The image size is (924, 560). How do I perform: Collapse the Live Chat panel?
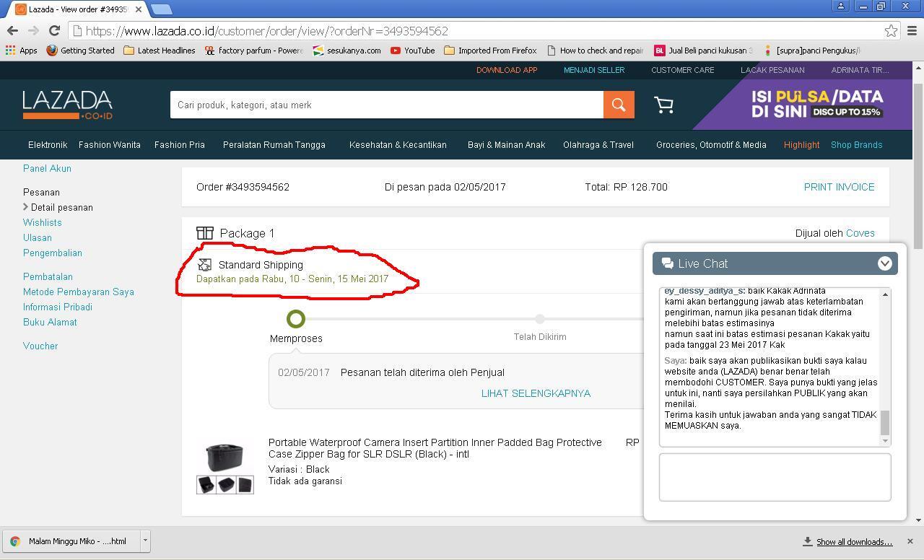tap(884, 263)
